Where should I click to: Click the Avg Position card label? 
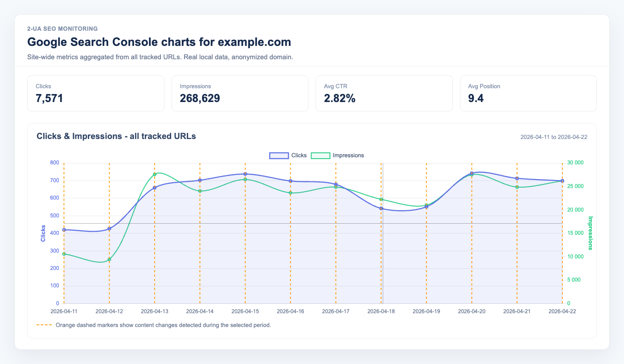click(484, 86)
